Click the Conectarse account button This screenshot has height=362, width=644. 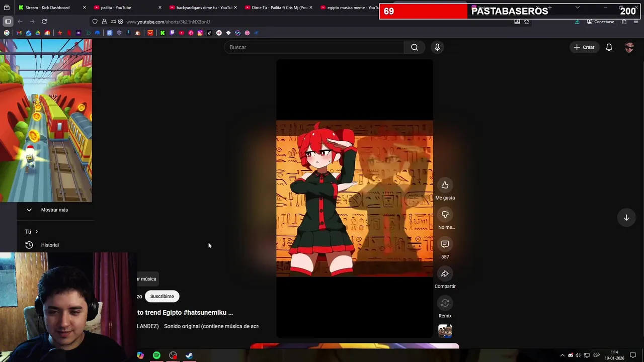tap(600, 22)
